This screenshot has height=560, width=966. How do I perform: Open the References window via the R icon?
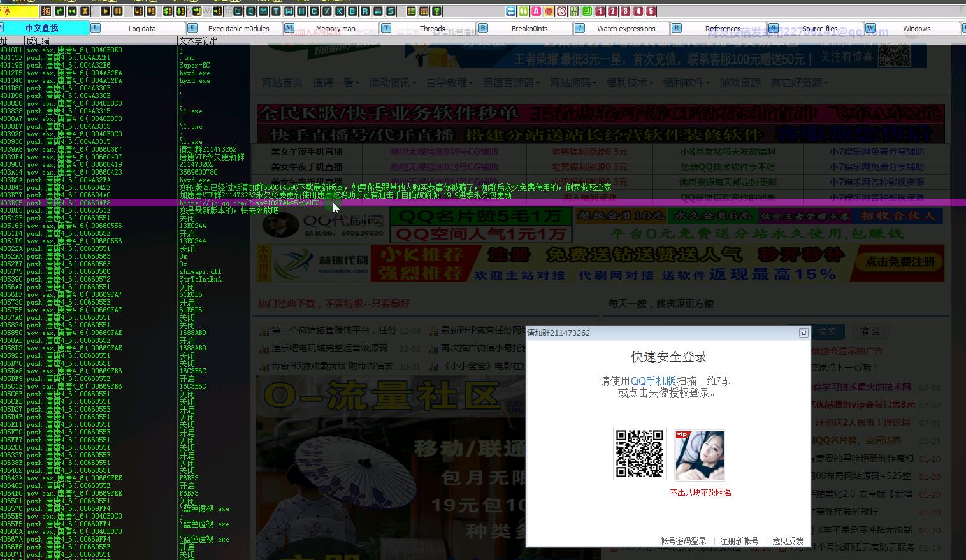364,11
